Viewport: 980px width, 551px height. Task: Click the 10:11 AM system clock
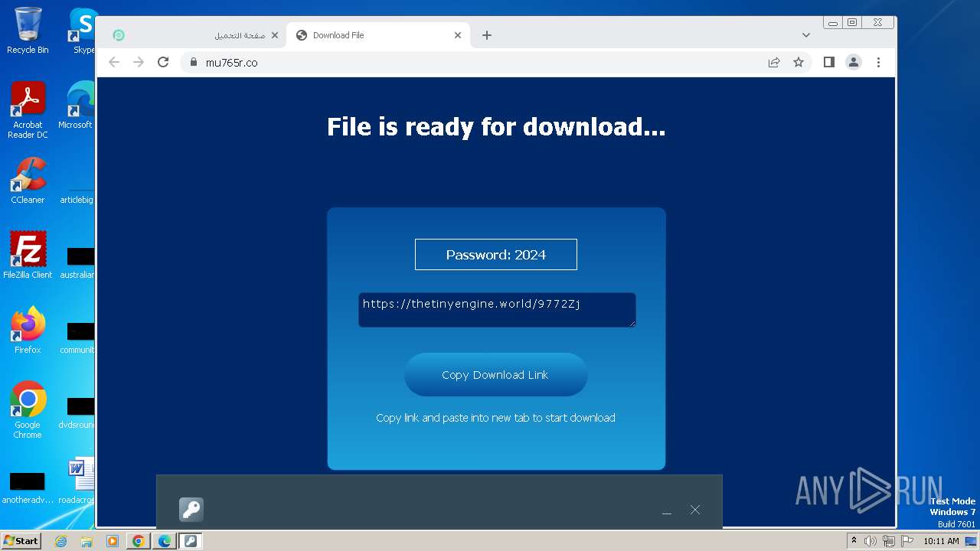click(941, 541)
